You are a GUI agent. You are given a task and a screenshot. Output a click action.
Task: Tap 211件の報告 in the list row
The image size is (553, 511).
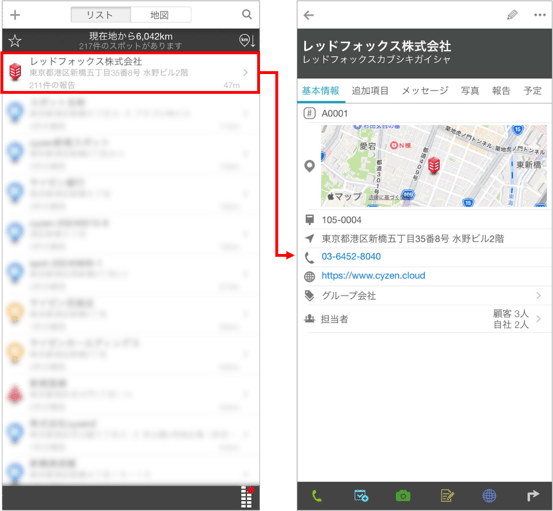[x=52, y=85]
